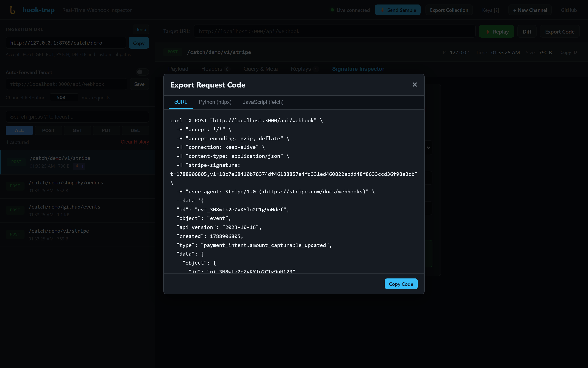The height and width of the screenshot is (368, 588).
Task: Focus the request search field
Action: pos(77,117)
